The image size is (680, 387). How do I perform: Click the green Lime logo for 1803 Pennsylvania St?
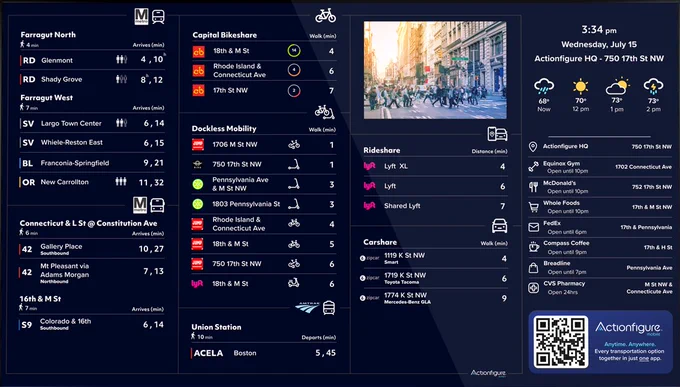click(198, 204)
